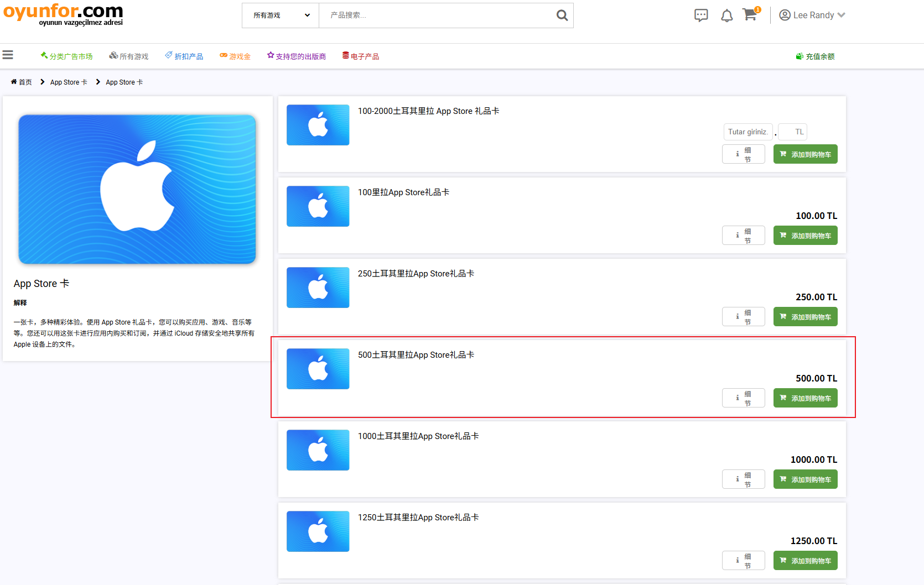
Task: Click the Tutar giriniz amount field
Action: (x=748, y=132)
